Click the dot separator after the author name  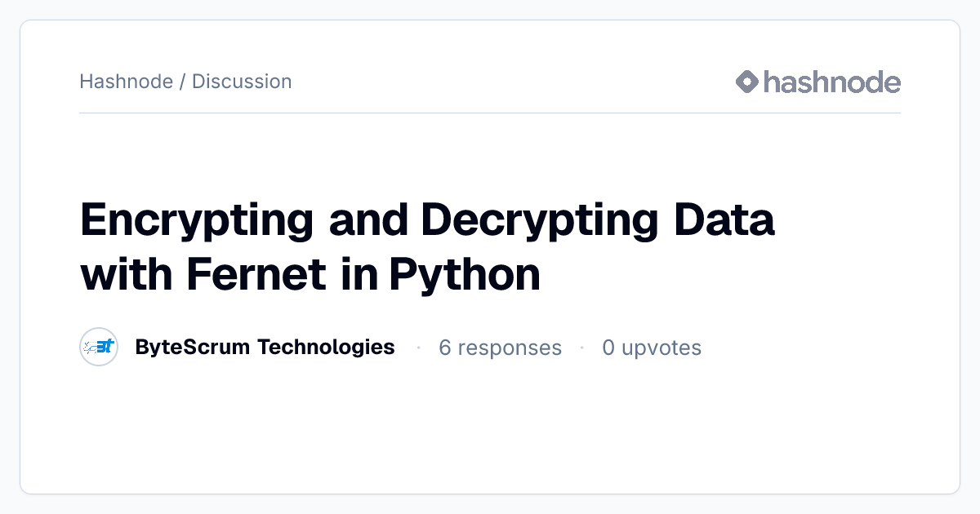click(x=418, y=348)
